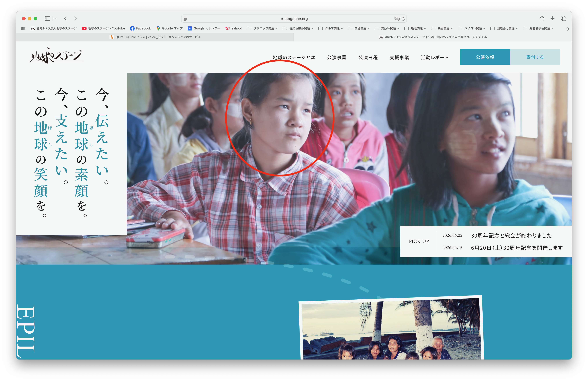Screen dimensions: 588x381
Task: Toggle the Safari sidebar
Action: pos(47,19)
